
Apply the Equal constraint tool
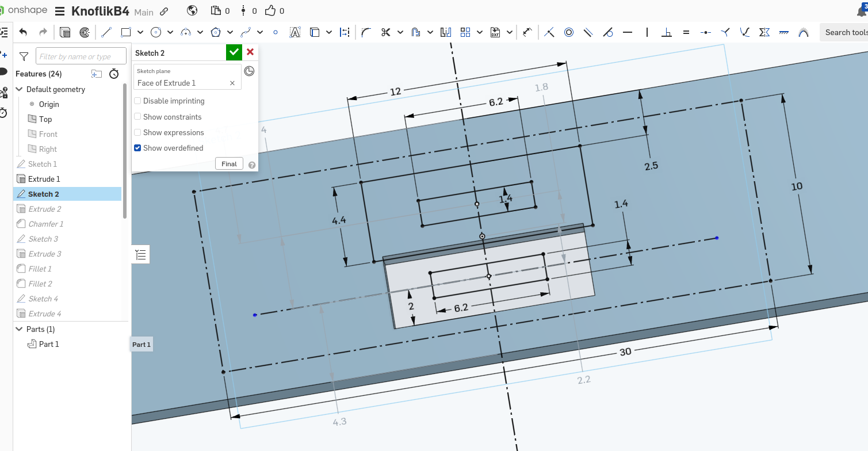pos(686,32)
